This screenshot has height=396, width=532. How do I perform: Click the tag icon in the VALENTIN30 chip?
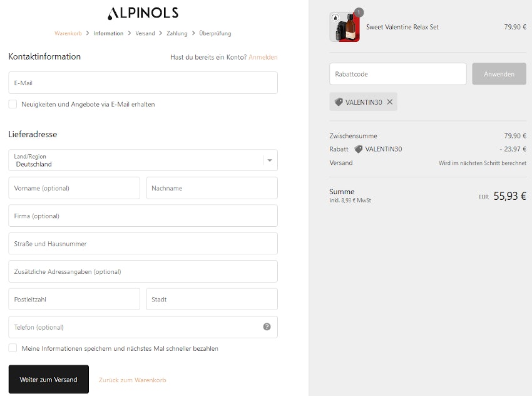coord(339,102)
